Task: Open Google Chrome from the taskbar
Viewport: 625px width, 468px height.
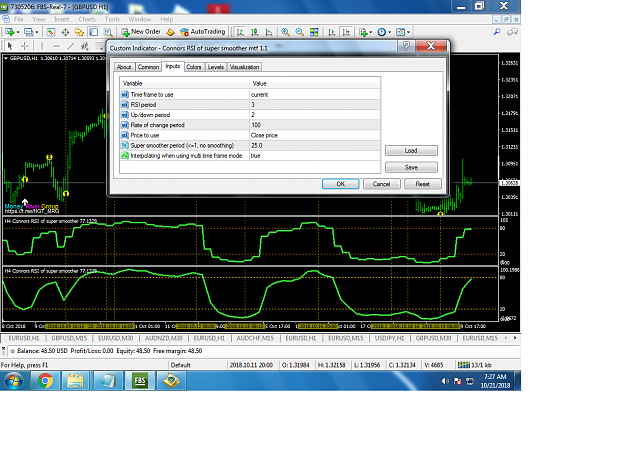Action: point(45,381)
